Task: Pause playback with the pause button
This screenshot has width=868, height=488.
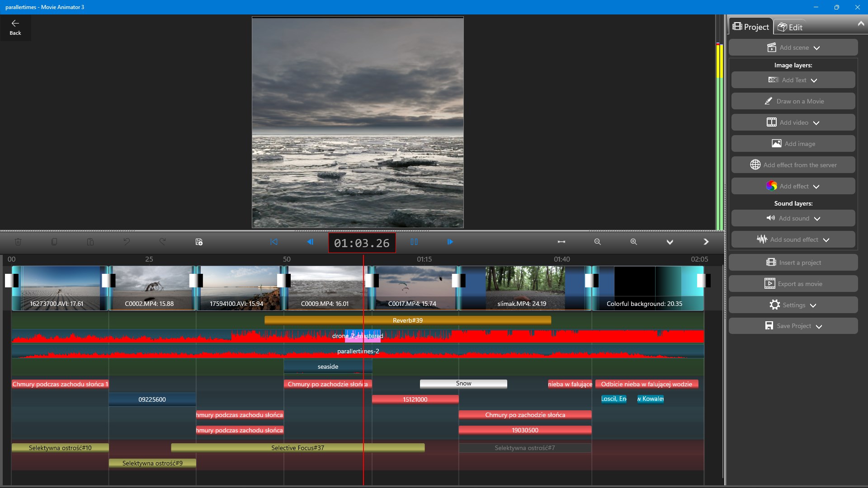Action: pyautogui.click(x=414, y=242)
